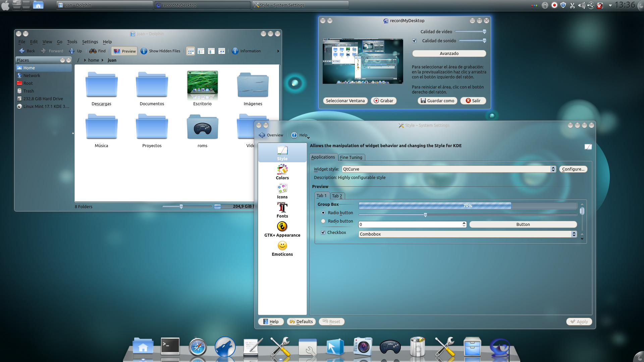Toggle Preview mode in Dolphin toolbar

[x=124, y=51]
